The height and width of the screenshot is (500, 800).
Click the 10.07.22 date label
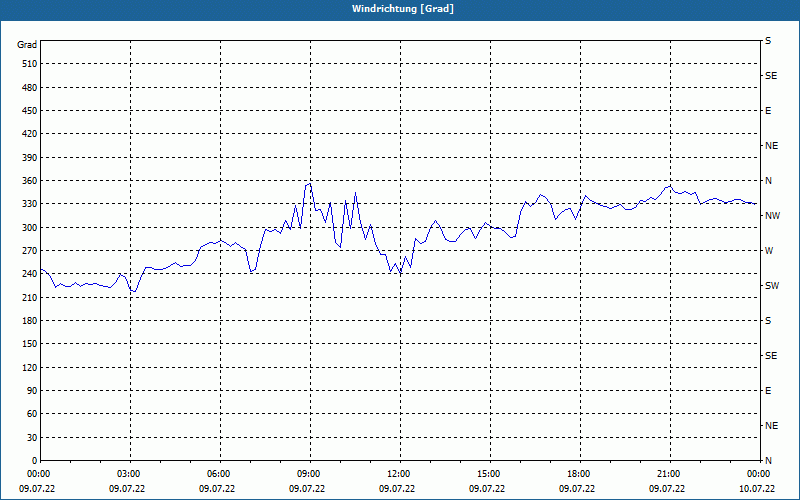(x=757, y=488)
